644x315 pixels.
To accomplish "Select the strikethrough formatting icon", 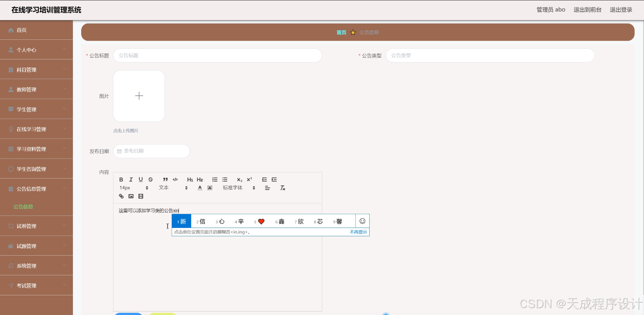I will click(150, 179).
